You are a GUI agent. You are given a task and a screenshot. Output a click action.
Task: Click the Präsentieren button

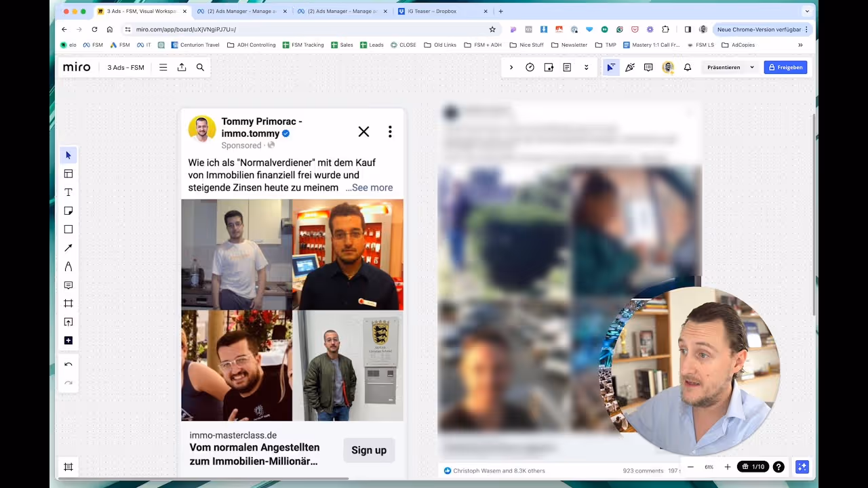(724, 67)
